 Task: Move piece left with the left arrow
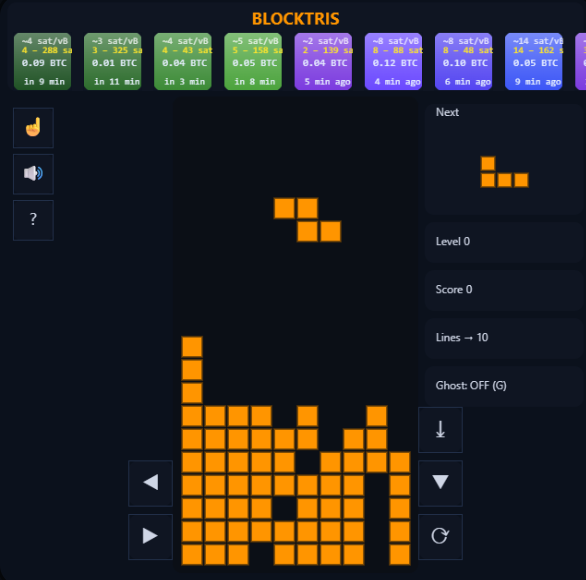click(150, 483)
